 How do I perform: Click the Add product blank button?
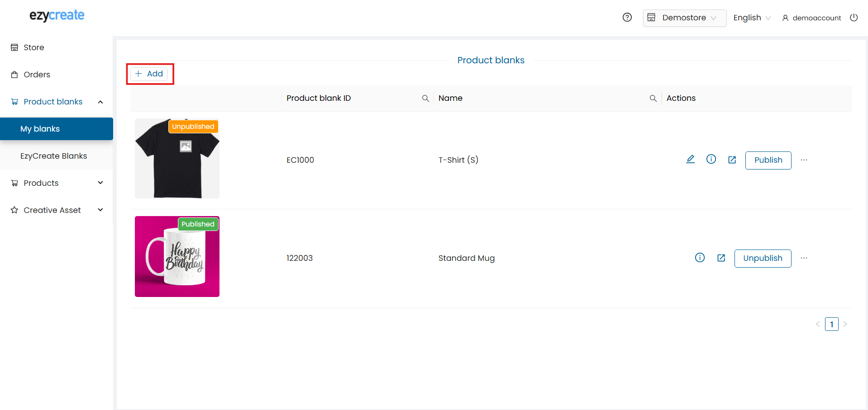tap(149, 74)
